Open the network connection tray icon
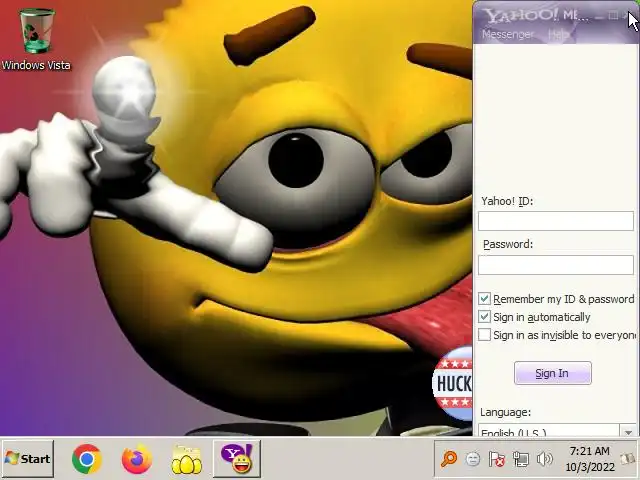This screenshot has width=640, height=480. pyautogui.click(x=521, y=459)
